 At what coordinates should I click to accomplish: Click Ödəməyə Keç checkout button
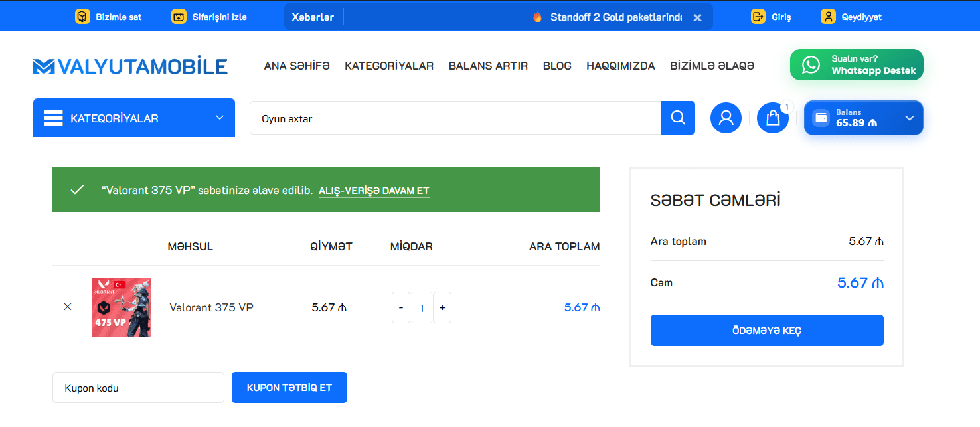[767, 331]
